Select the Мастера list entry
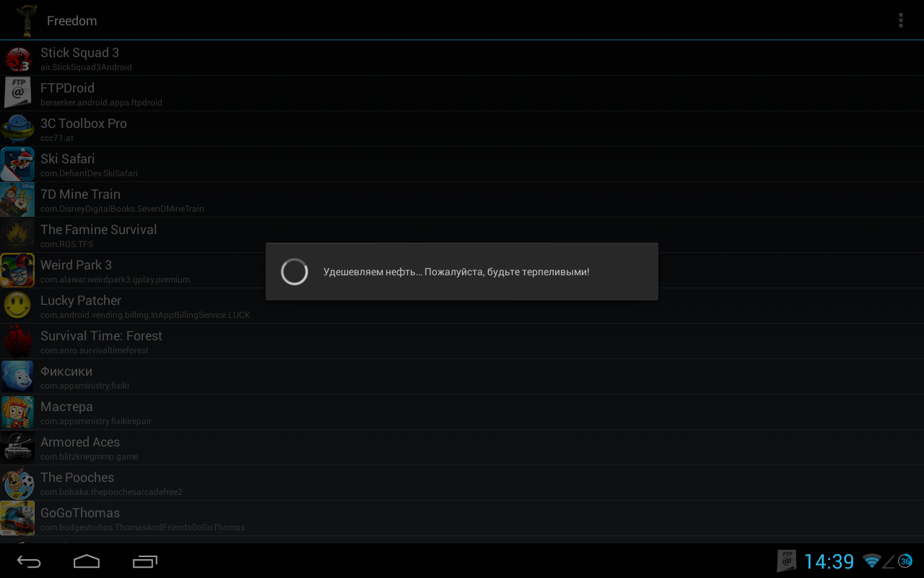This screenshot has height=578, width=924. (462, 413)
